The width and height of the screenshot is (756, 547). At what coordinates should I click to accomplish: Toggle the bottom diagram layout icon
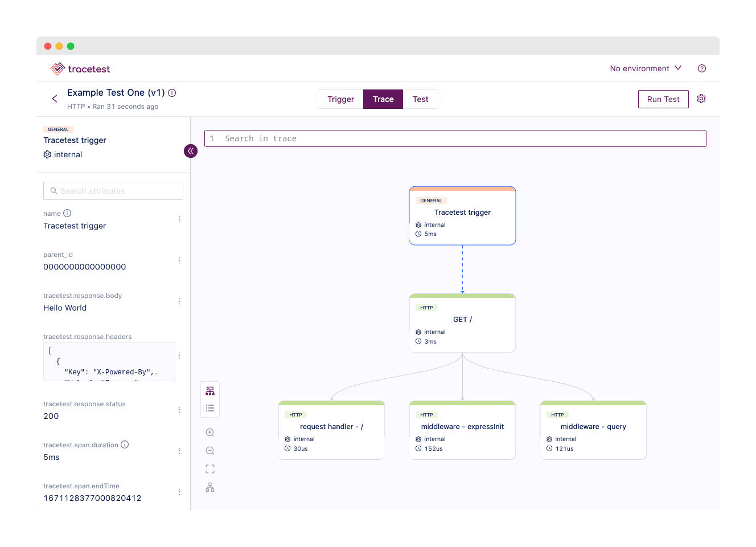coord(210,487)
